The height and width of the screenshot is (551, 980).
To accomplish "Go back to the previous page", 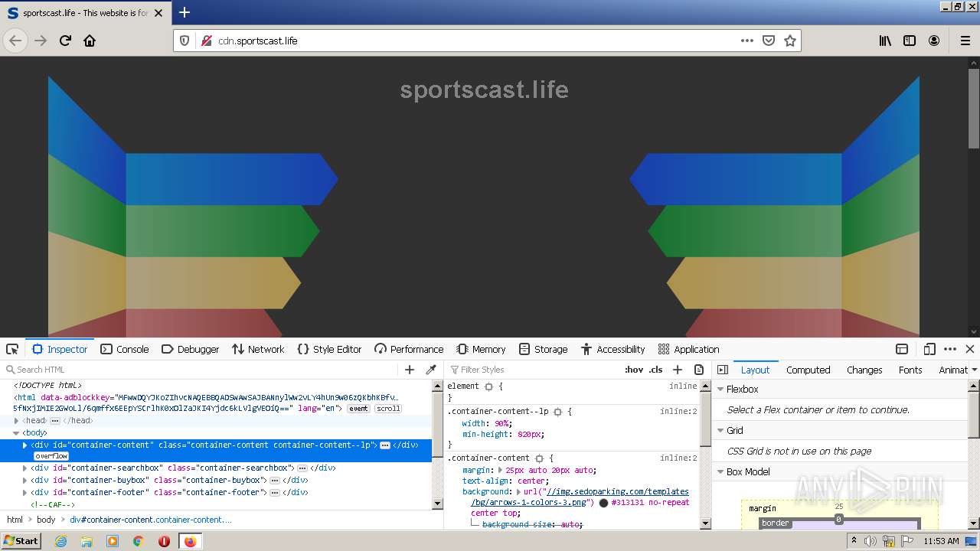I will pyautogui.click(x=15, y=41).
